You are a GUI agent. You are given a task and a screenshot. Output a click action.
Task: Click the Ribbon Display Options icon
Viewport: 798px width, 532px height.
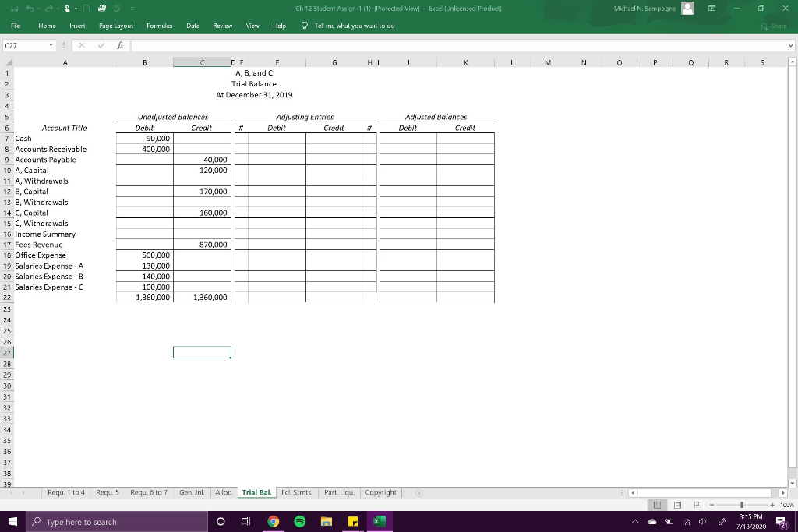(x=712, y=9)
